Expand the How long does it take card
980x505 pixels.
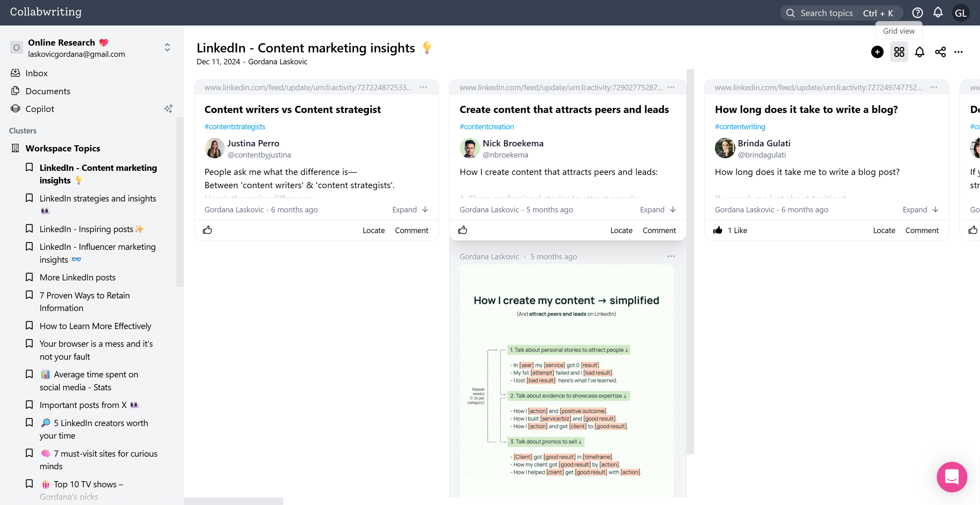(x=921, y=210)
